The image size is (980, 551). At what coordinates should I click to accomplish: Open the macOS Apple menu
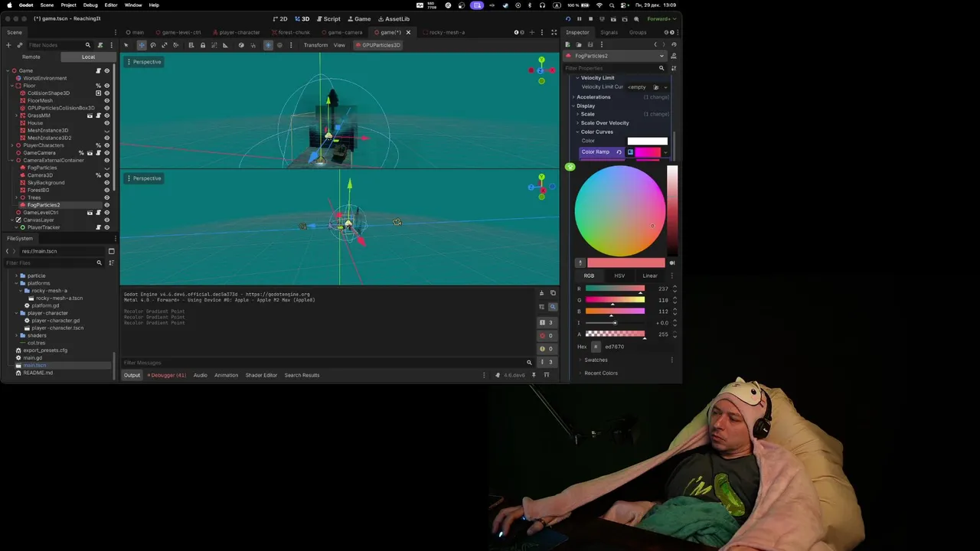[x=9, y=5]
